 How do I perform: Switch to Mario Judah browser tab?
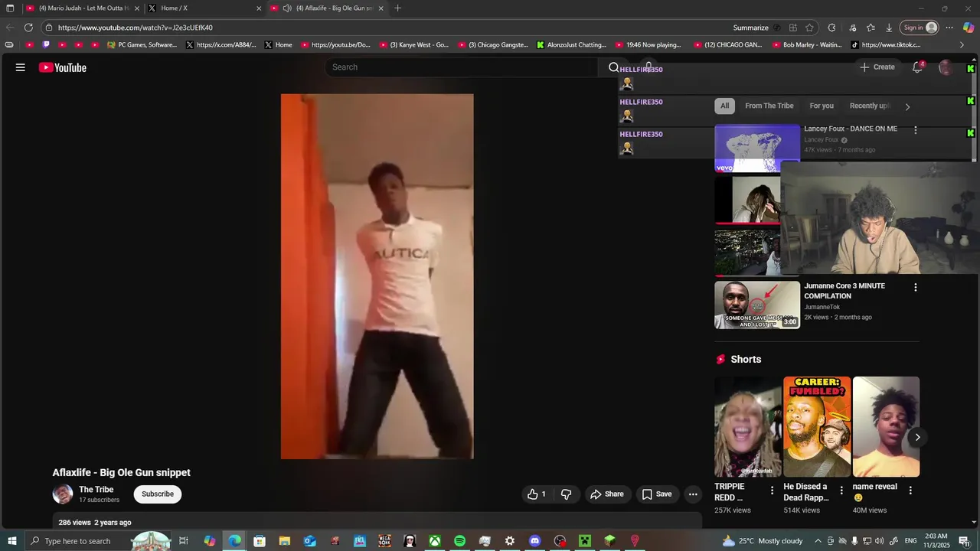(x=83, y=8)
